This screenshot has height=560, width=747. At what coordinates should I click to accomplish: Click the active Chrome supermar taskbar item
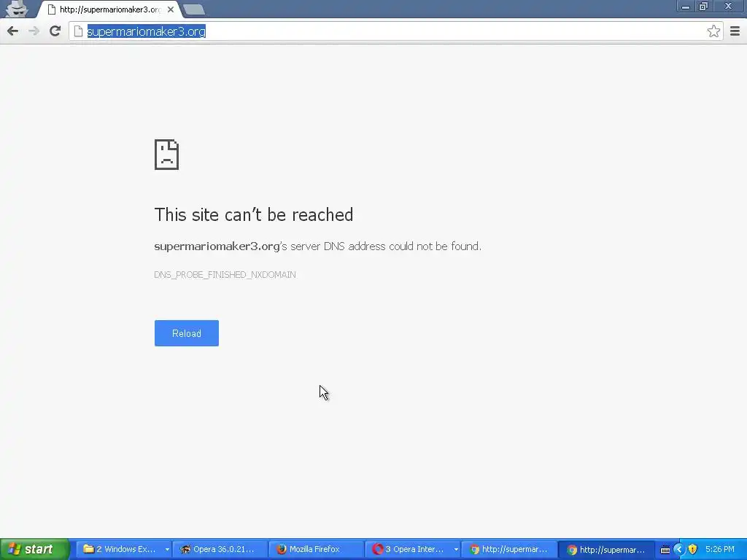[x=606, y=549]
